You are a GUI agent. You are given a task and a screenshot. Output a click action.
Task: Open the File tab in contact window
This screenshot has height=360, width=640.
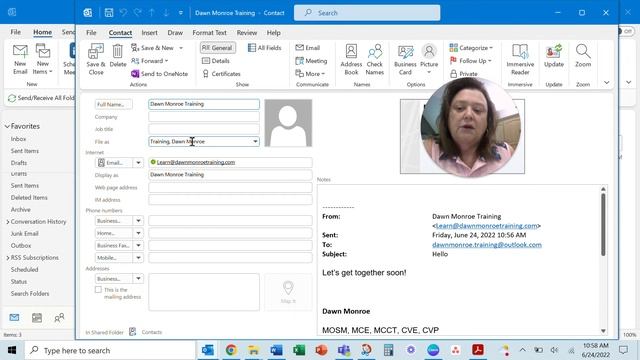coord(91,33)
